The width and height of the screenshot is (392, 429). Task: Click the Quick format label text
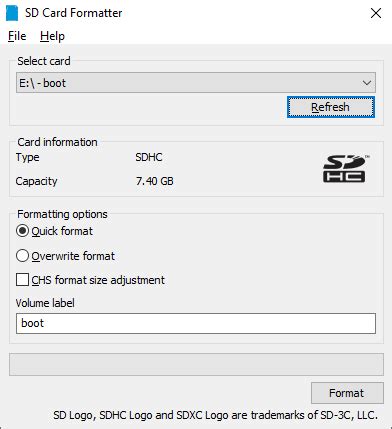[x=62, y=231]
